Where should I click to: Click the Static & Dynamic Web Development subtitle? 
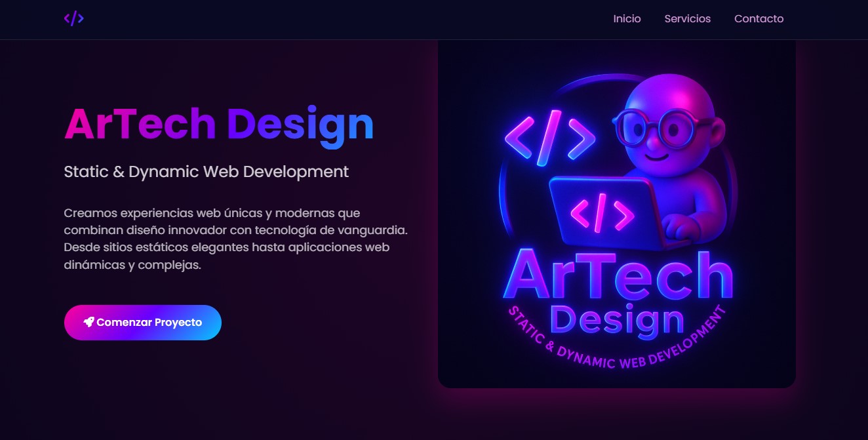tap(206, 172)
